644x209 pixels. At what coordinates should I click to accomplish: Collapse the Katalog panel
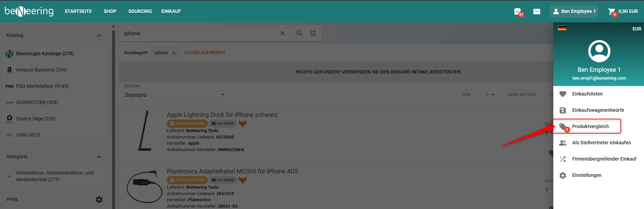[99, 36]
